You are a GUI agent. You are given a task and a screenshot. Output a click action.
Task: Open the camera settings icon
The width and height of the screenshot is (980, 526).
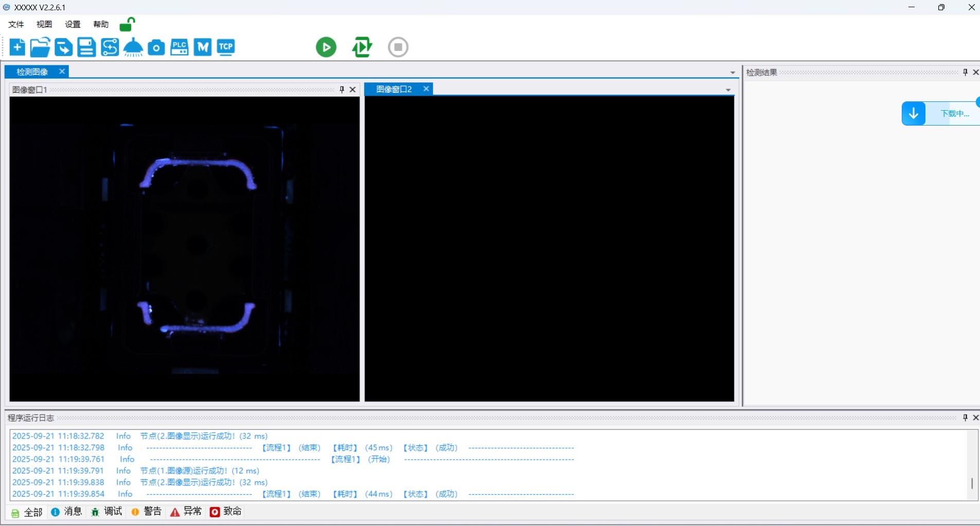(156, 47)
